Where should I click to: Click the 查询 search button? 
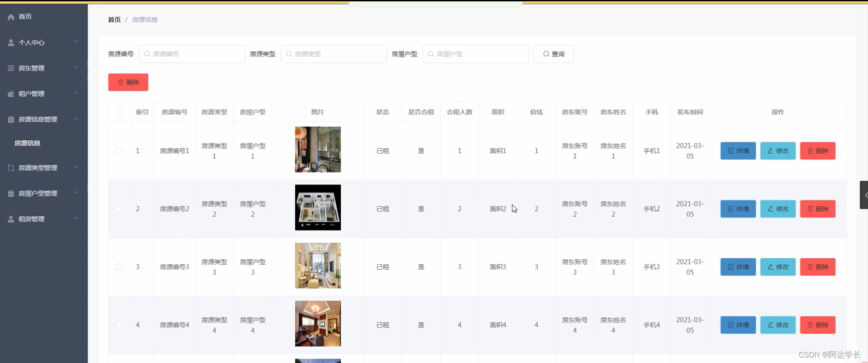[554, 54]
